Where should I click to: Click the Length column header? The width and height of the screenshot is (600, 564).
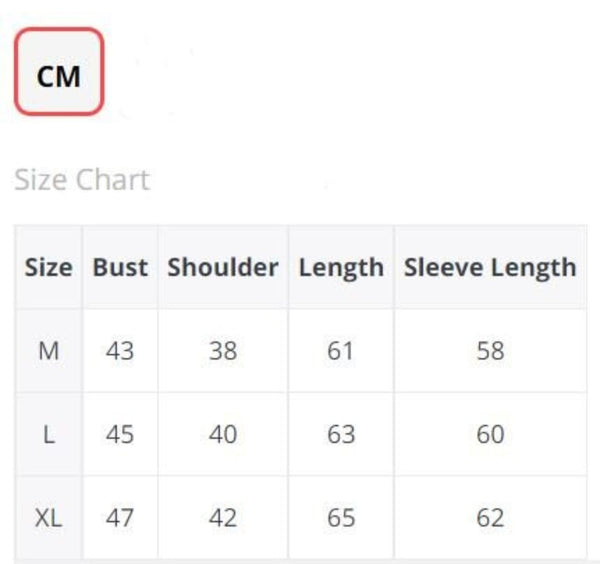341,268
